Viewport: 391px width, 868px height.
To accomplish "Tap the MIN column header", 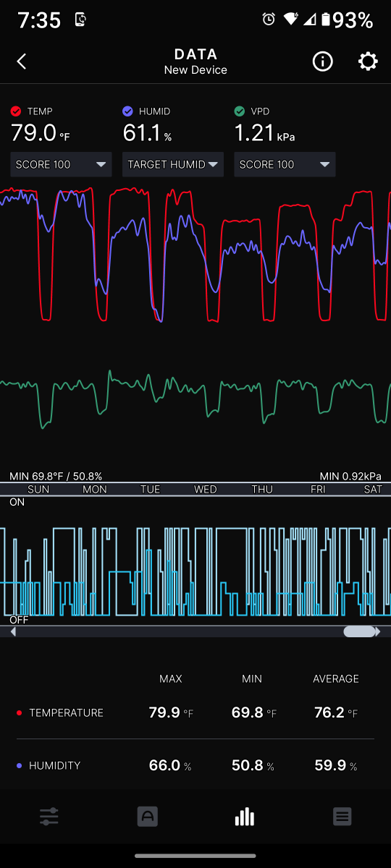I will tap(252, 678).
